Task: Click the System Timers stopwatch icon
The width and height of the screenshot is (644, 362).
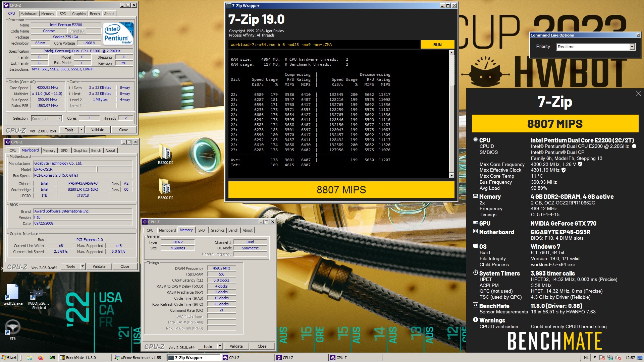Action: [475, 273]
